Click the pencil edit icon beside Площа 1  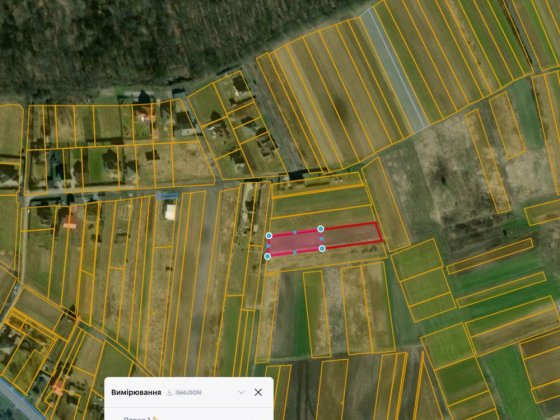click(155, 419)
